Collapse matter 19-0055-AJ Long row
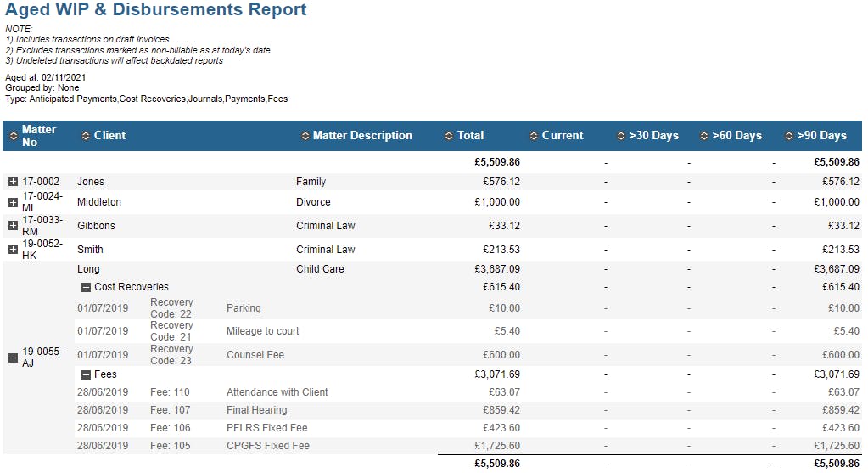Image resolution: width=868 pixels, height=473 pixels. 13,358
